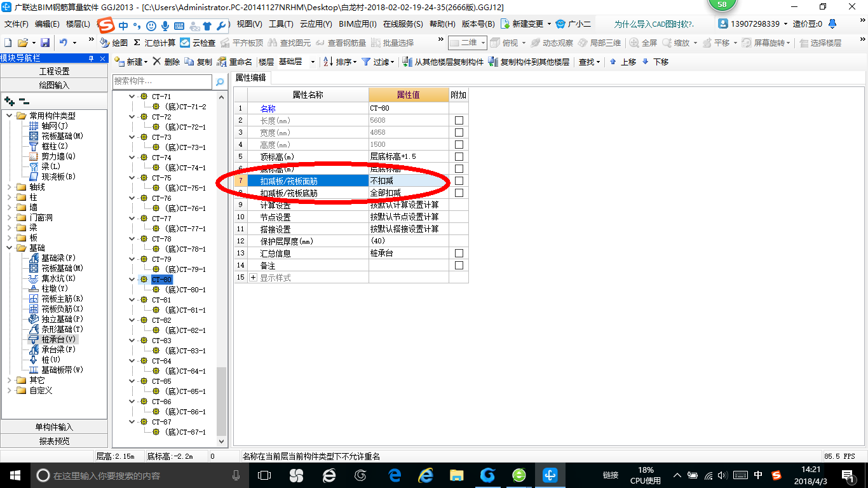Open Windows Start menu
Image resolution: width=868 pixels, height=488 pixels.
tap(15, 475)
